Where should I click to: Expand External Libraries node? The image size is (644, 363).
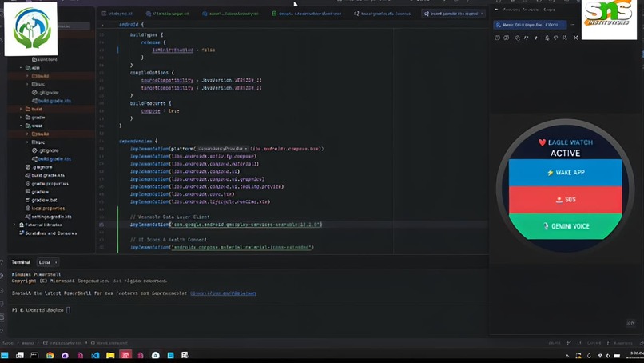click(14, 225)
